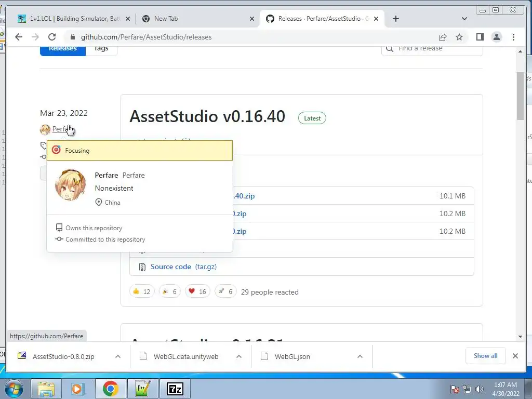
Task: Click the Mar 23, 2022 release date
Action: point(64,113)
